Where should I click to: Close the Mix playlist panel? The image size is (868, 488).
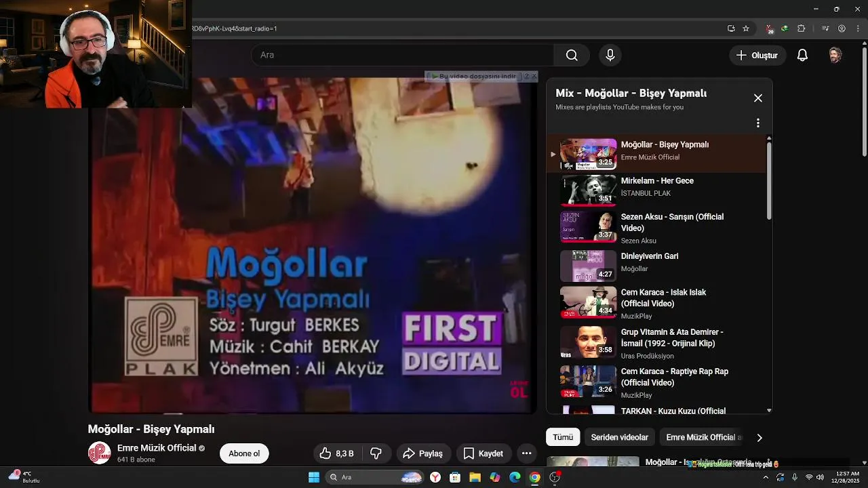[757, 98]
